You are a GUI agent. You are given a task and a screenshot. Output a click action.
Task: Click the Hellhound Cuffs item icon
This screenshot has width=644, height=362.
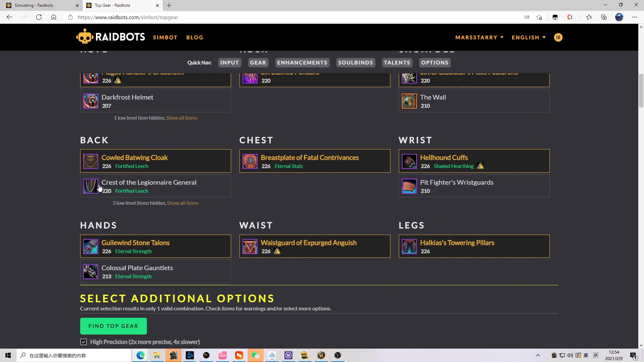pos(409,161)
